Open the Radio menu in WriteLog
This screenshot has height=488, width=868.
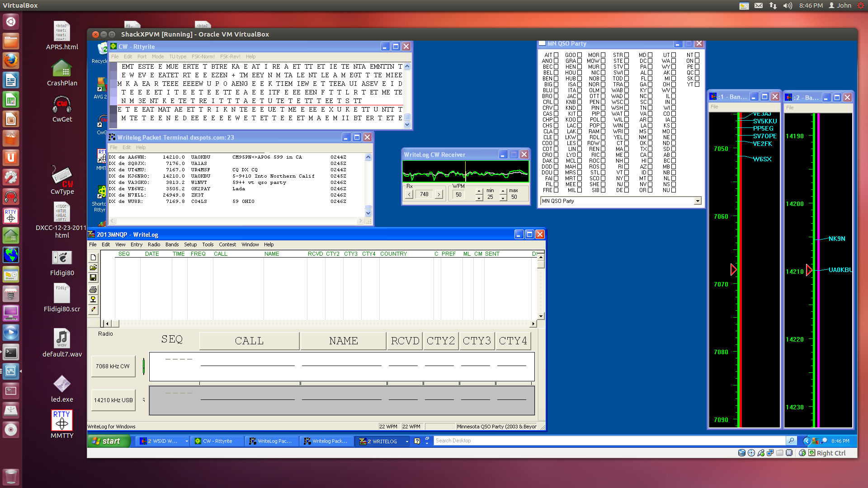(x=154, y=244)
